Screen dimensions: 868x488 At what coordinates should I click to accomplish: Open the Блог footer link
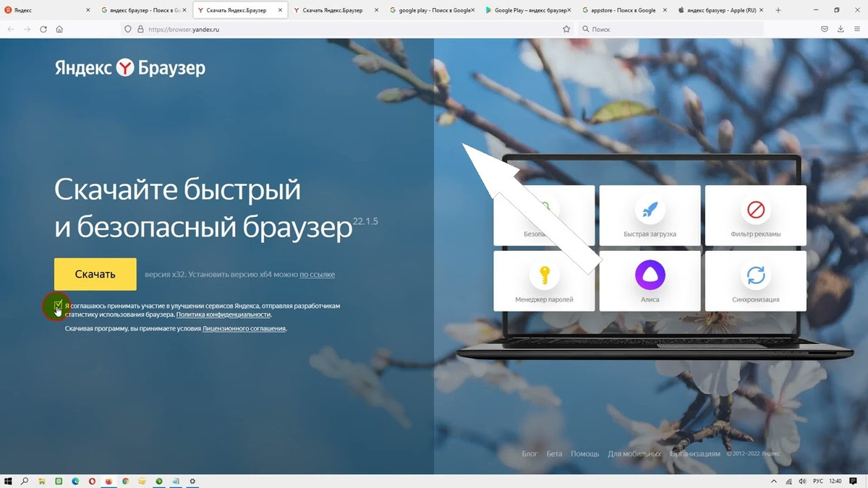[529, 454]
